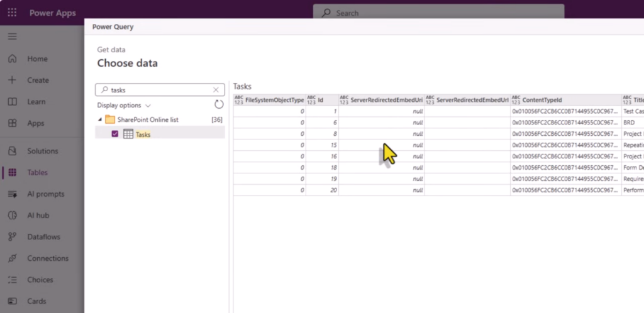Click the Learn book icon
644x313 pixels.
point(13,102)
